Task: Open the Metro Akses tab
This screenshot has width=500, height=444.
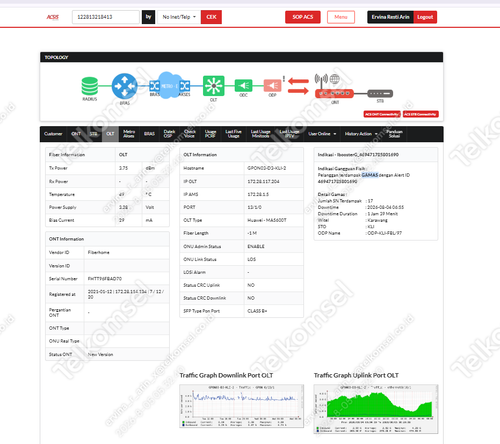Action: click(129, 134)
